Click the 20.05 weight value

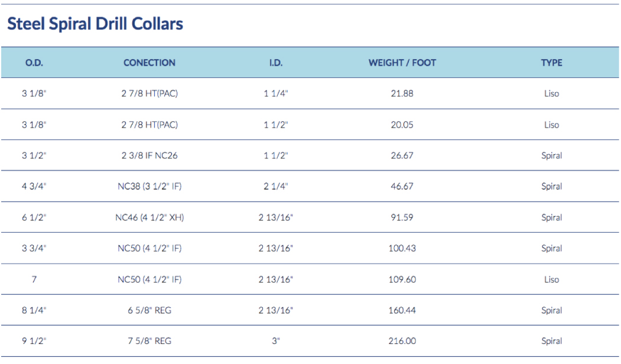pos(402,125)
